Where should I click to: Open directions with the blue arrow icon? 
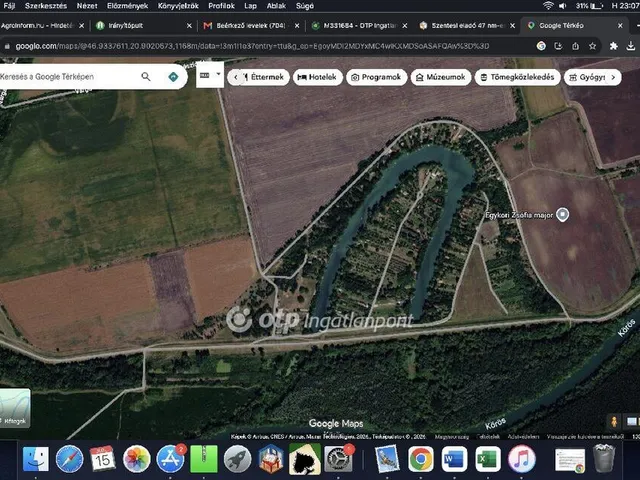(x=173, y=77)
